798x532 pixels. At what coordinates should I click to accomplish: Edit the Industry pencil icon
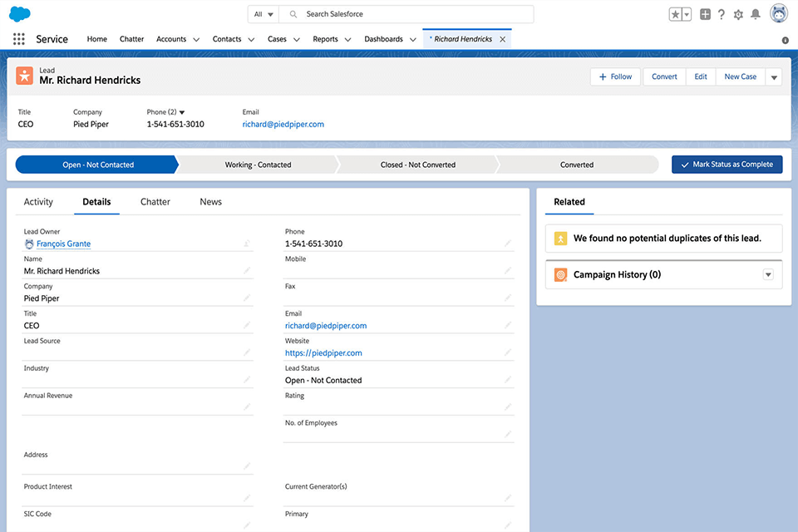pos(247,380)
